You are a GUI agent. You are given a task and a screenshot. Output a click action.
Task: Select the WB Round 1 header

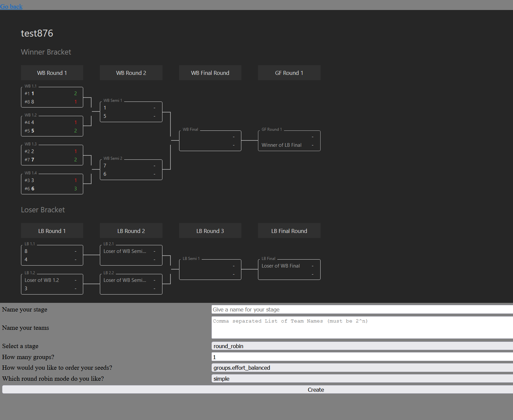pos(52,73)
